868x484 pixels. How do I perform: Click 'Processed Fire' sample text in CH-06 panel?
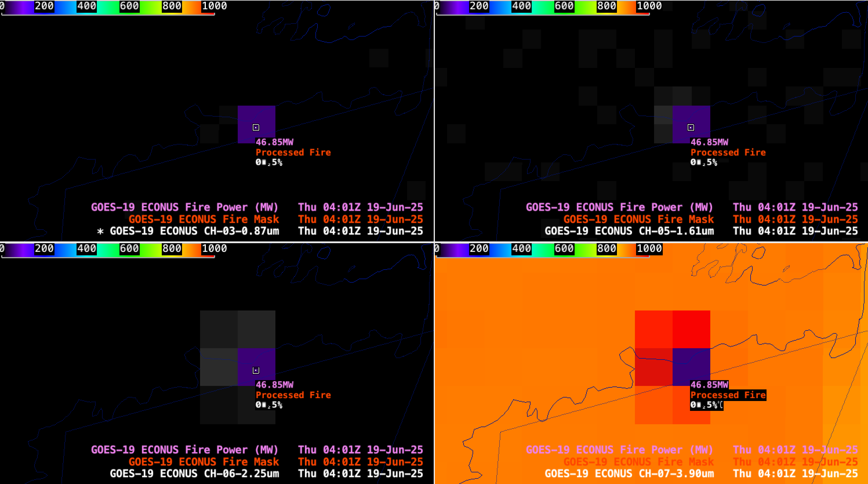(x=293, y=395)
